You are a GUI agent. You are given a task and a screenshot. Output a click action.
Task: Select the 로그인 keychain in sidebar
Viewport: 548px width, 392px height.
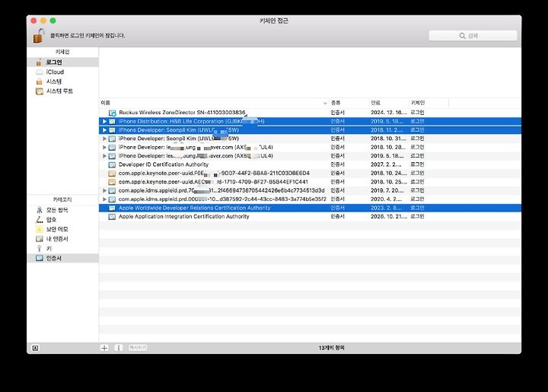pos(63,62)
